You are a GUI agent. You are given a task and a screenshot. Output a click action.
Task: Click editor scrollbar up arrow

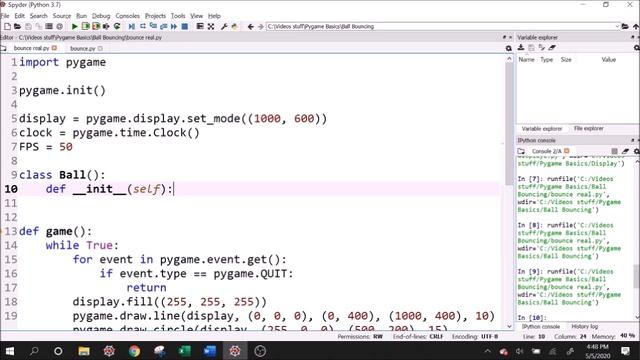pyautogui.click(x=509, y=59)
